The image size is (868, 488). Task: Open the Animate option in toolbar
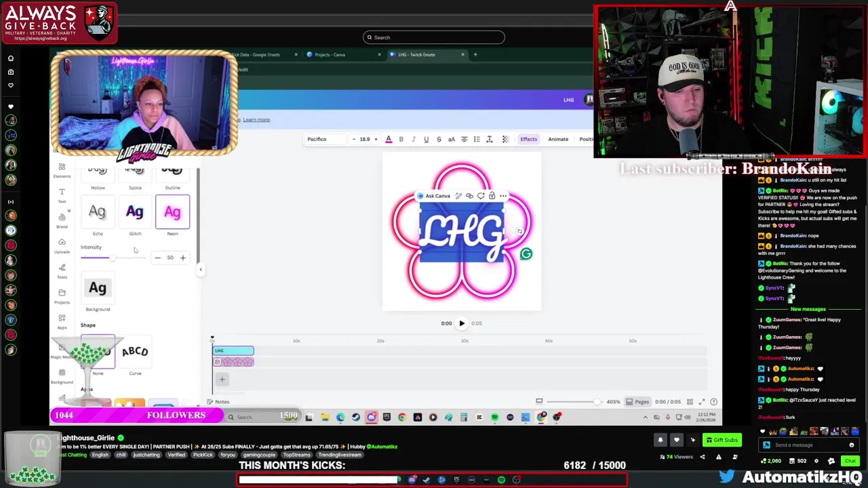pos(558,139)
